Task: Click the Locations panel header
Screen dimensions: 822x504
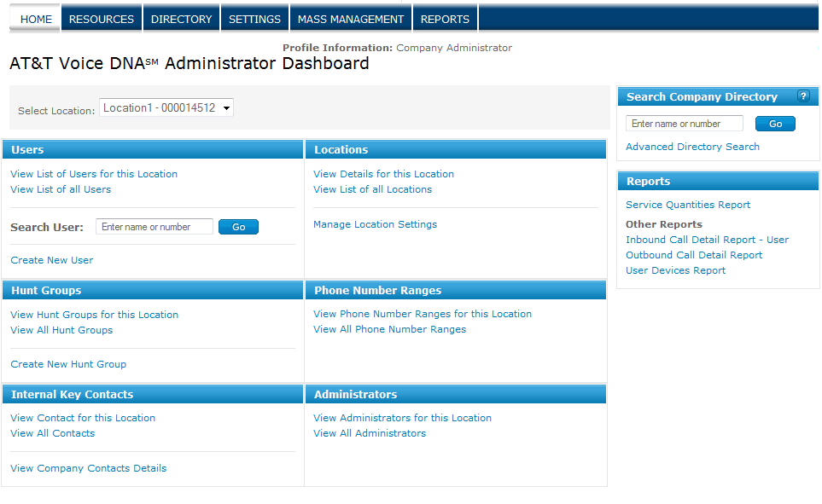Action: point(456,149)
